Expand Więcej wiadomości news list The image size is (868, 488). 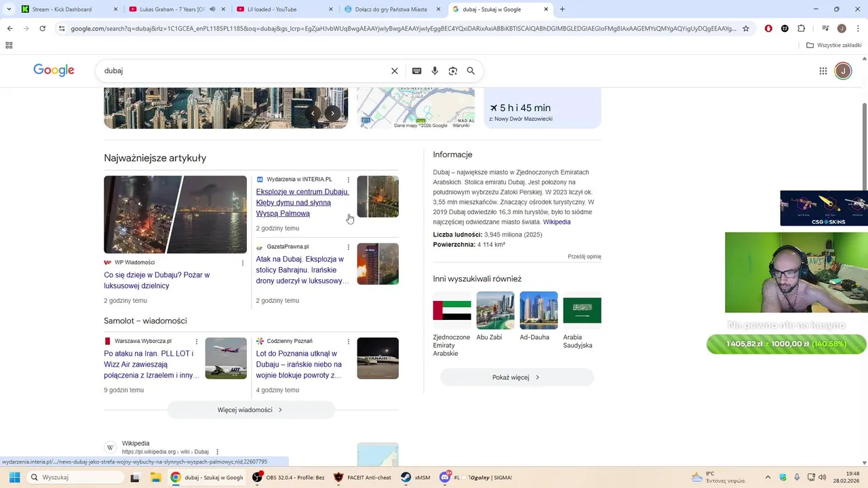point(251,410)
